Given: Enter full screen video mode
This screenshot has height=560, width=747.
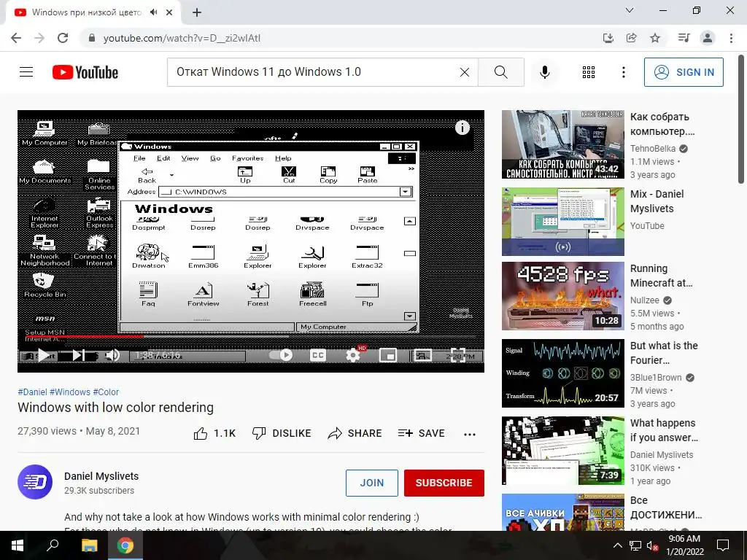Looking at the screenshot, I should point(458,355).
